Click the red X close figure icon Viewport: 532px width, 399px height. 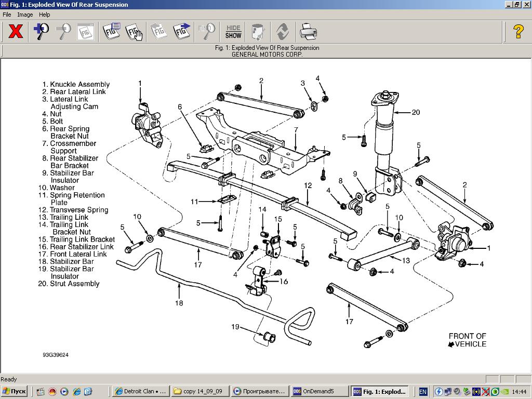(x=16, y=32)
